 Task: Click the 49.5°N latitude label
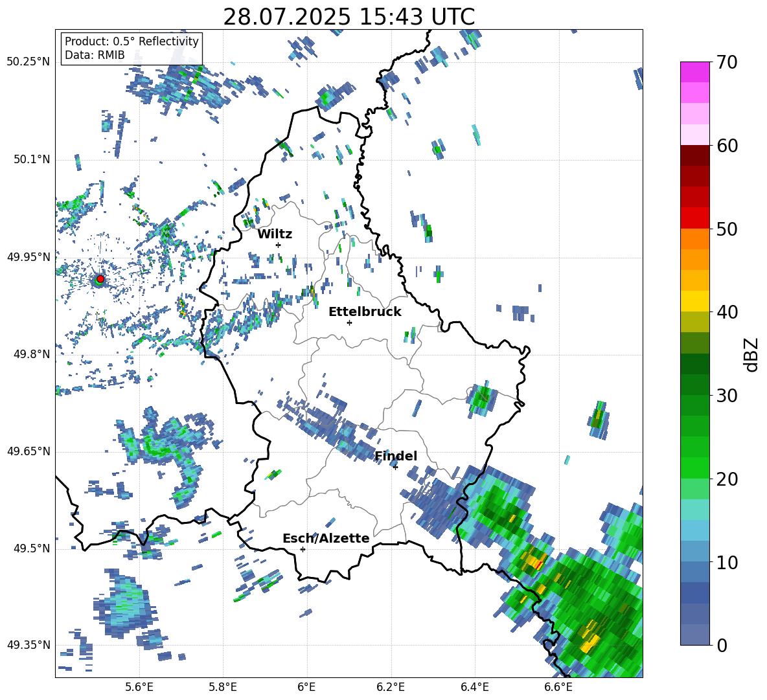pyautogui.click(x=32, y=548)
